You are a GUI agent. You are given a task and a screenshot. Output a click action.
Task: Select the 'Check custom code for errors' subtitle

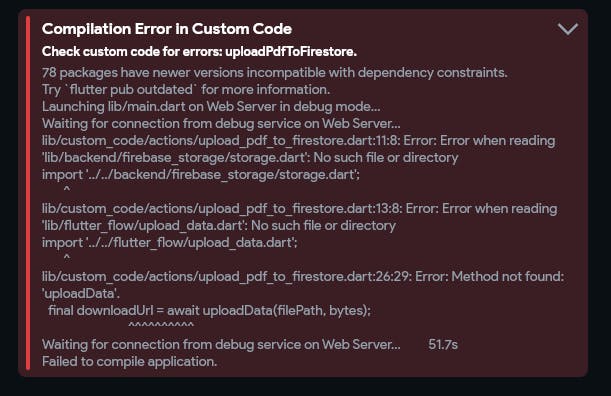(x=199, y=51)
